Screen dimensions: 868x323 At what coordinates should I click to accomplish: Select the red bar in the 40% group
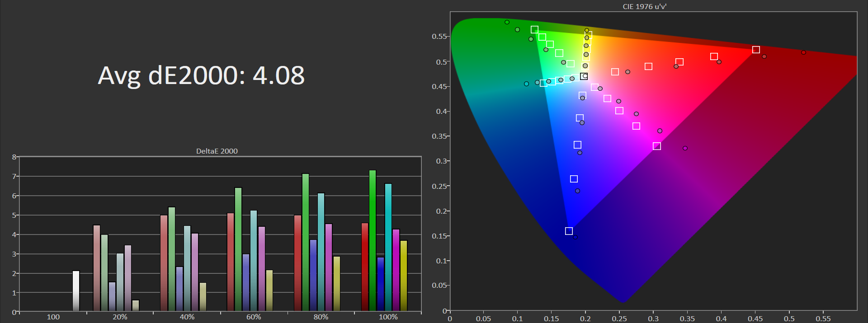coord(164,263)
